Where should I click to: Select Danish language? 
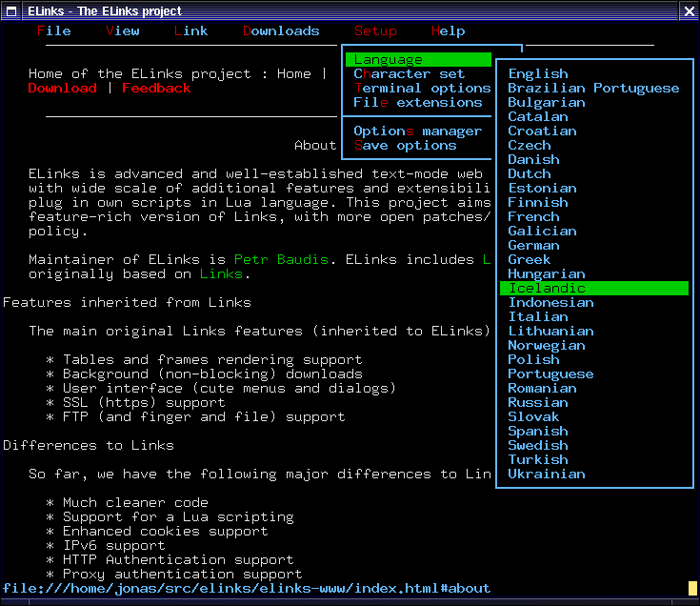(x=594, y=159)
